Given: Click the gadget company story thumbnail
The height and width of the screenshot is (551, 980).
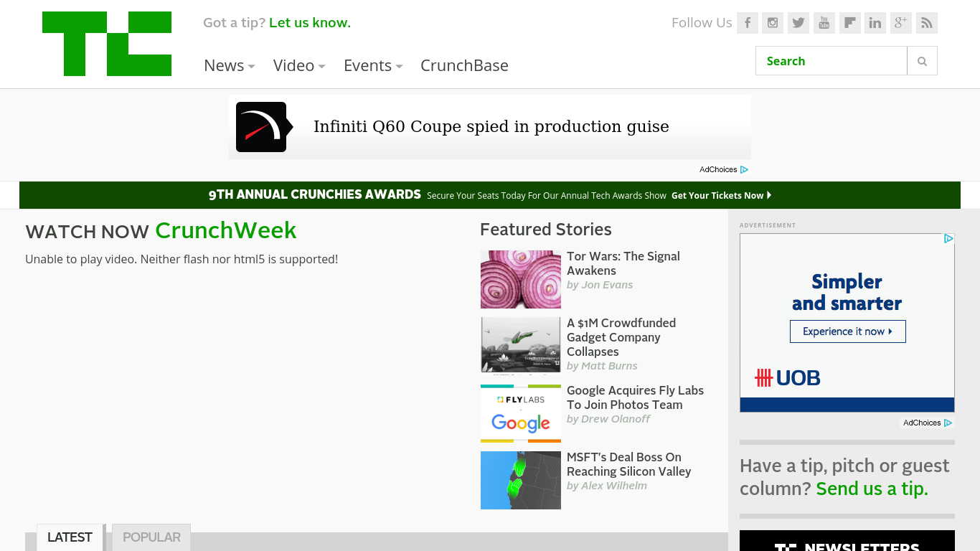Looking at the screenshot, I should coord(521,346).
